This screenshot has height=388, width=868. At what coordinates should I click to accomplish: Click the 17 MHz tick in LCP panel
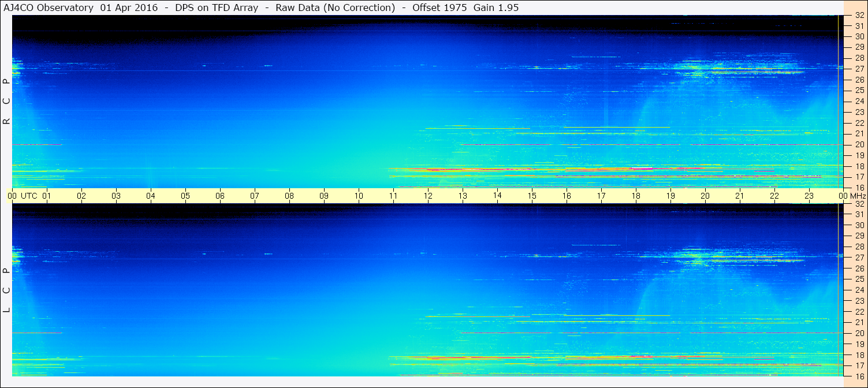(x=859, y=365)
